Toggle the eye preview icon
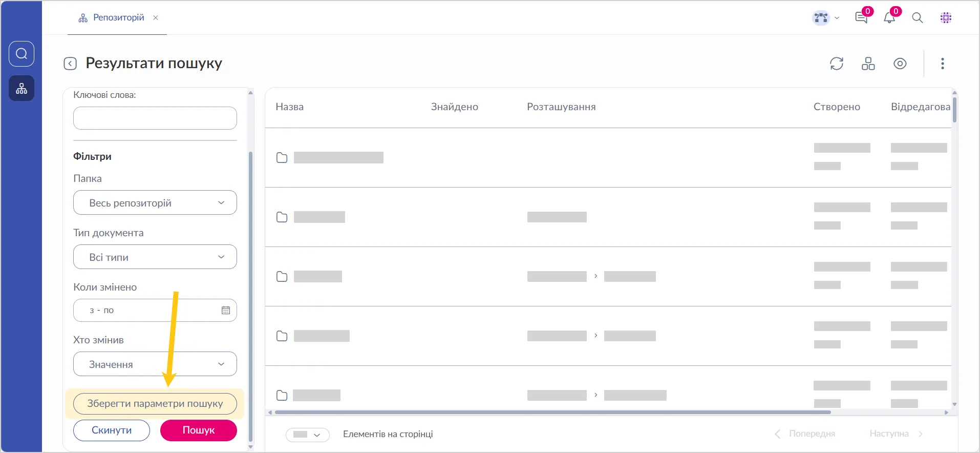980x453 pixels. coord(900,64)
